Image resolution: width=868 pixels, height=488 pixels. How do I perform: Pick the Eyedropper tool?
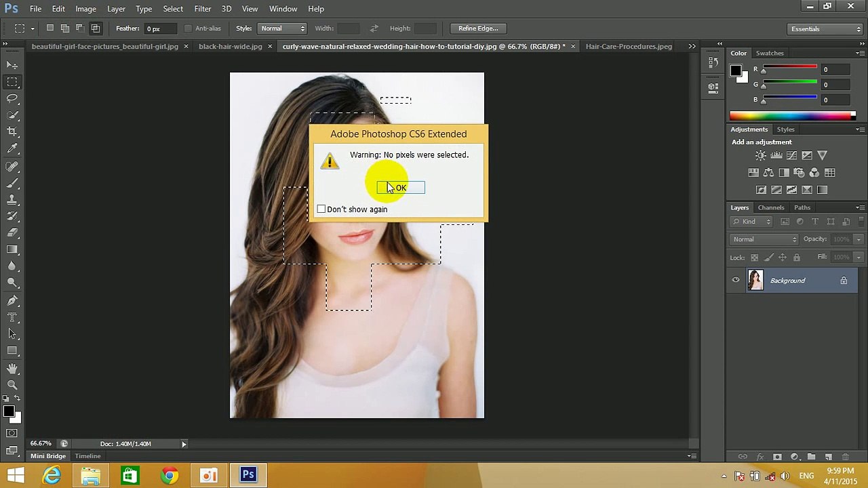(12, 148)
